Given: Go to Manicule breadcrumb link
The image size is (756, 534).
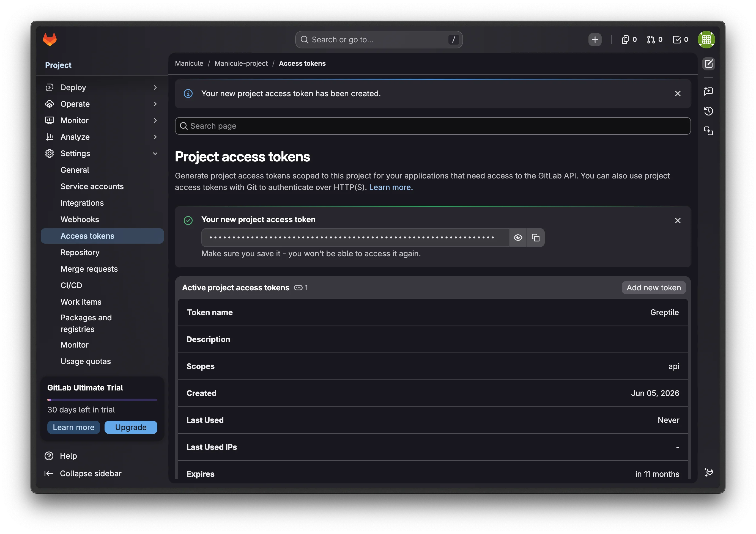Looking at the screenshot, I should (189, 64).
